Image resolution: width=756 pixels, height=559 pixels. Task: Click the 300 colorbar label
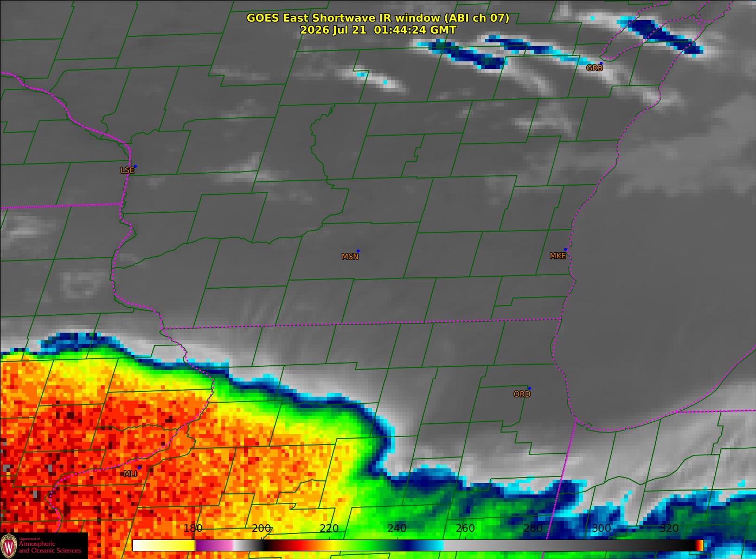coord(601,529)
